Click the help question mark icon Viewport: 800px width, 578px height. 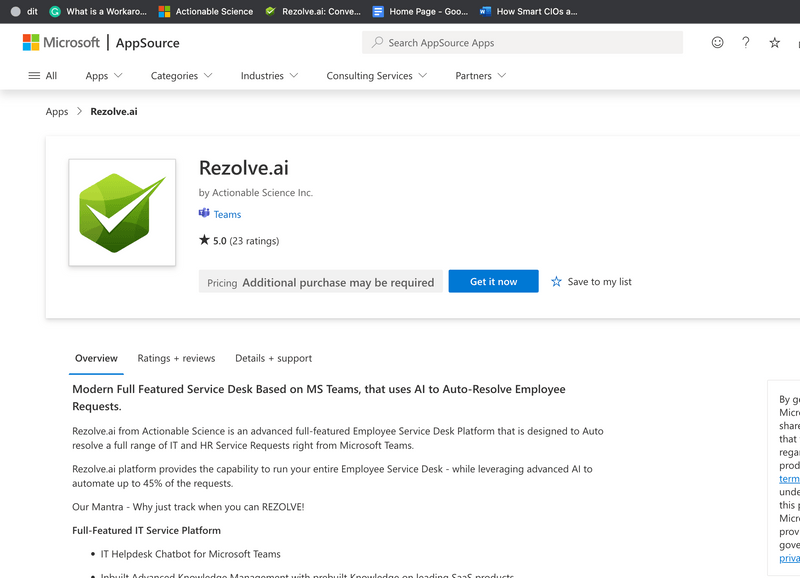[745, 42]
